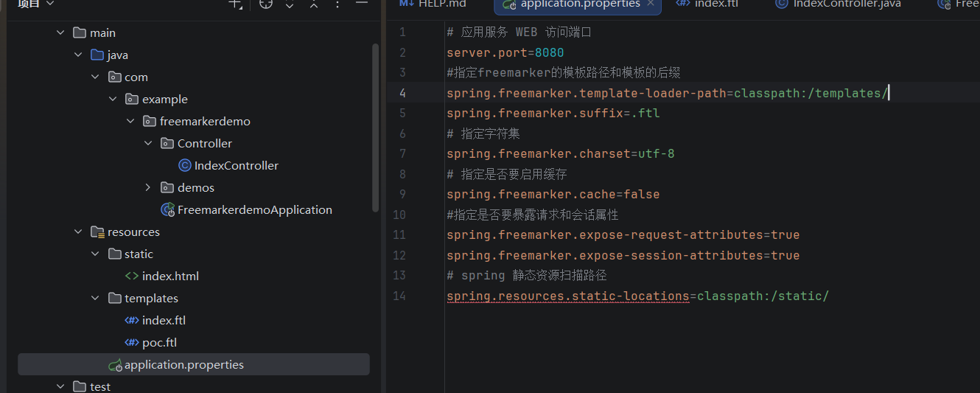
Task: Click the Spring Boot icon beside FreemarkerdemoApplication
Action: tap(168, 209)
